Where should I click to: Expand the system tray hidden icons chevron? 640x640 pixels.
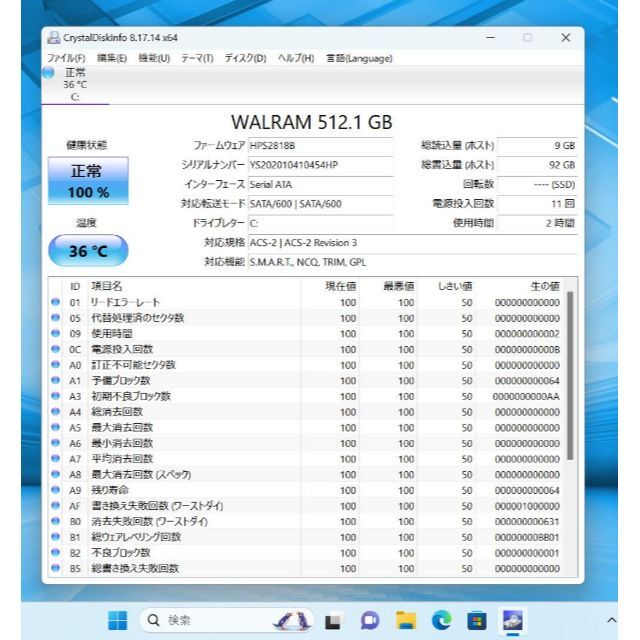tap(611, 620)
